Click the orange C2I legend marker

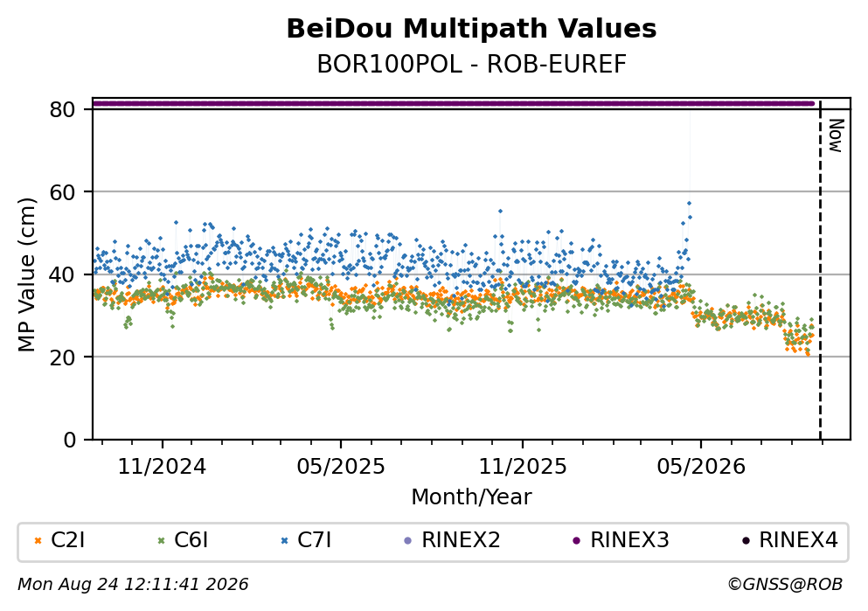click(x=38, y=541)
